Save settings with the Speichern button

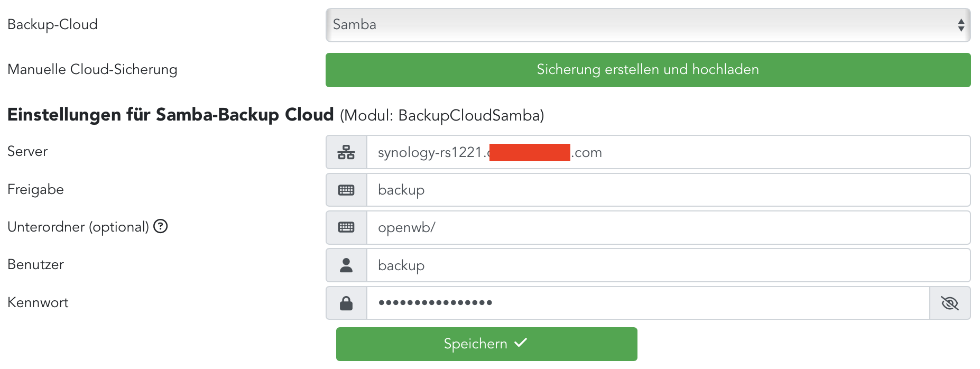point(486,344)
